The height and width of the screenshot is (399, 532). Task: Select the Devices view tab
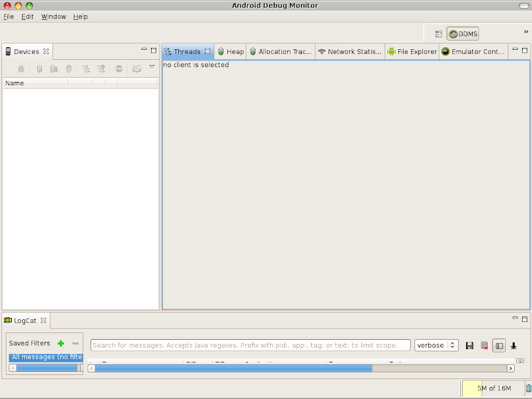(x=27, y=52)
